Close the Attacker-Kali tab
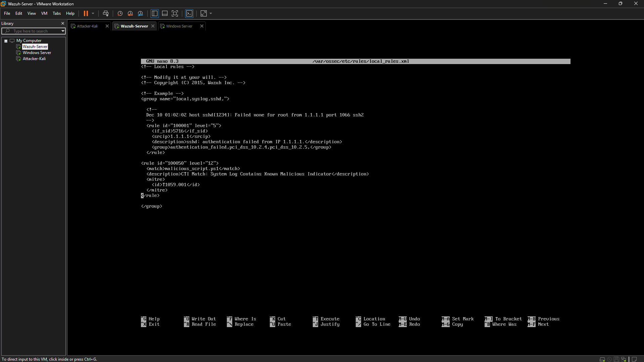644x362 pixels. click(107, 26)
